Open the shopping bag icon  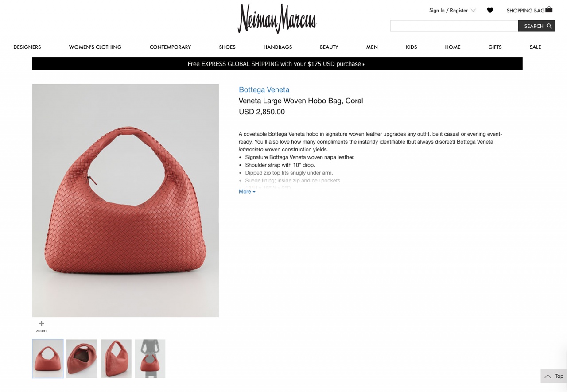click(549, 9)
